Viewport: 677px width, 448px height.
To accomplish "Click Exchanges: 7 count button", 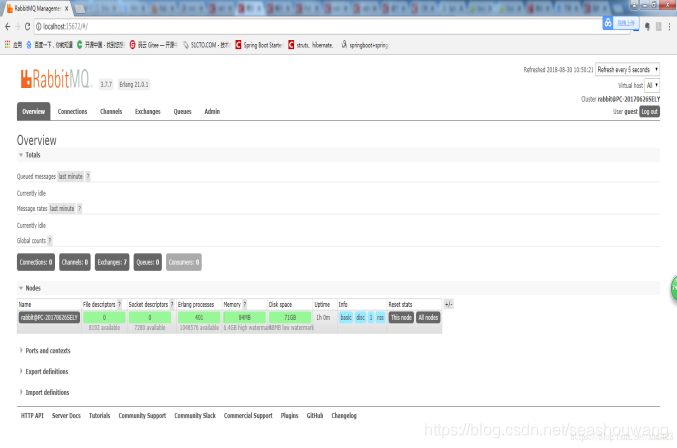I will (x=112, y=262).
